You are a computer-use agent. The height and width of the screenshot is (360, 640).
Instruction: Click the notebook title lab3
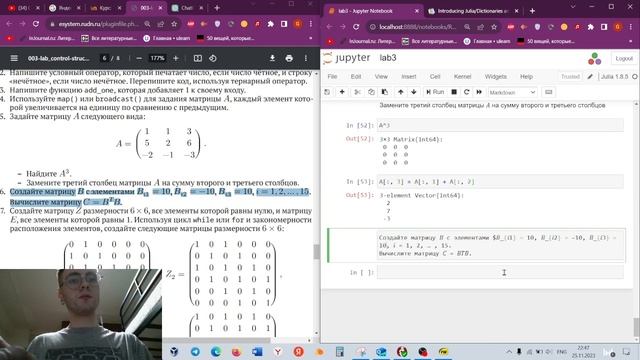(x=388, y=58)
